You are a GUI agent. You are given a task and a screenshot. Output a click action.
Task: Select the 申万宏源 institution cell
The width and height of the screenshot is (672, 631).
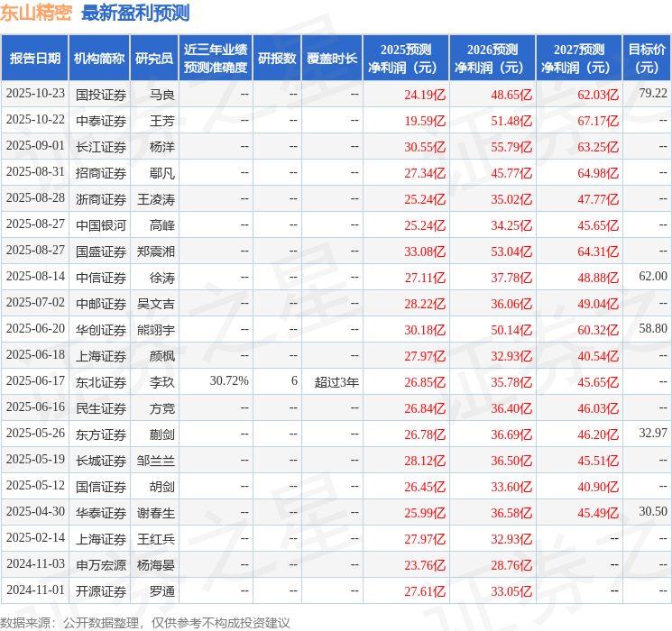click(x=101, y=565)
